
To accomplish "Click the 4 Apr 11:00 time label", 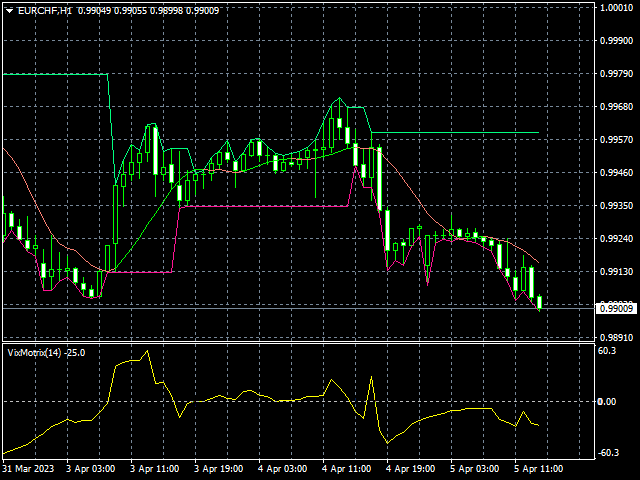I will click(x=347, y=469).
